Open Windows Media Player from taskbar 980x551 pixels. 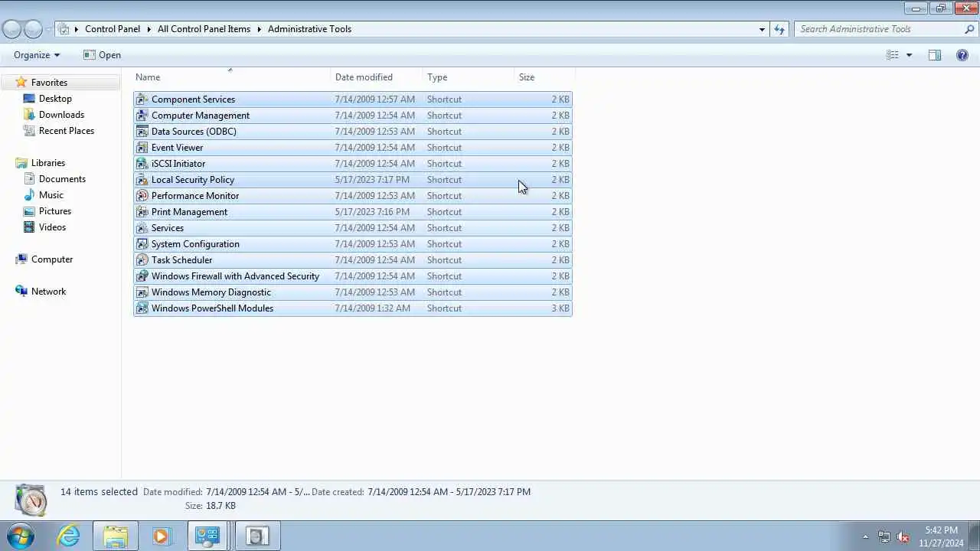click(161, 536)
